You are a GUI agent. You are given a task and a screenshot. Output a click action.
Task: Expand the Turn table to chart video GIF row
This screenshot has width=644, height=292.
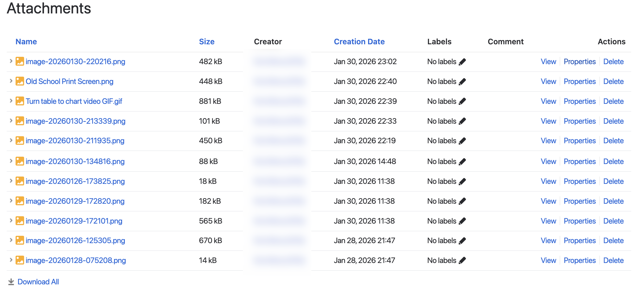pos(11,101)
